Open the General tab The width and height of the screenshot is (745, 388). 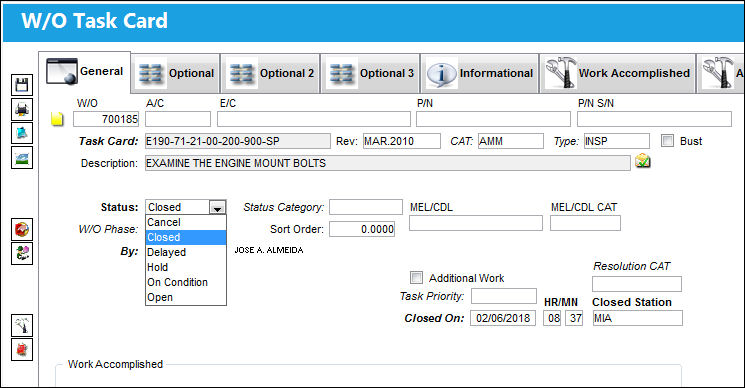[x=85, y=72]
